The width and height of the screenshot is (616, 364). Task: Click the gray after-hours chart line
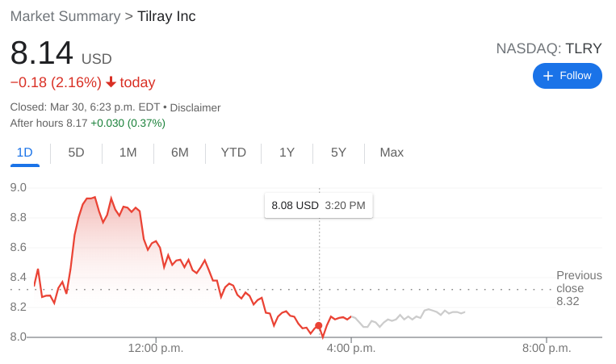[x=412, y=318]
